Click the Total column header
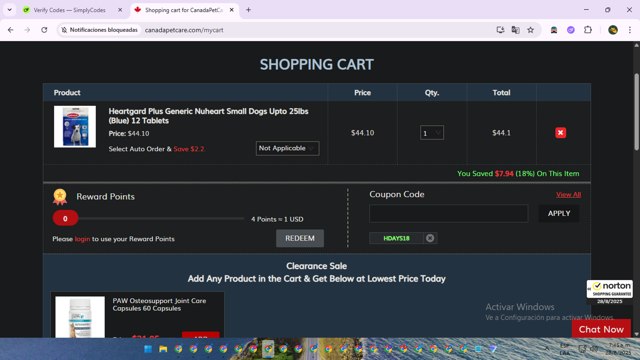Viewport: 640px width, 360px height. 501,93
